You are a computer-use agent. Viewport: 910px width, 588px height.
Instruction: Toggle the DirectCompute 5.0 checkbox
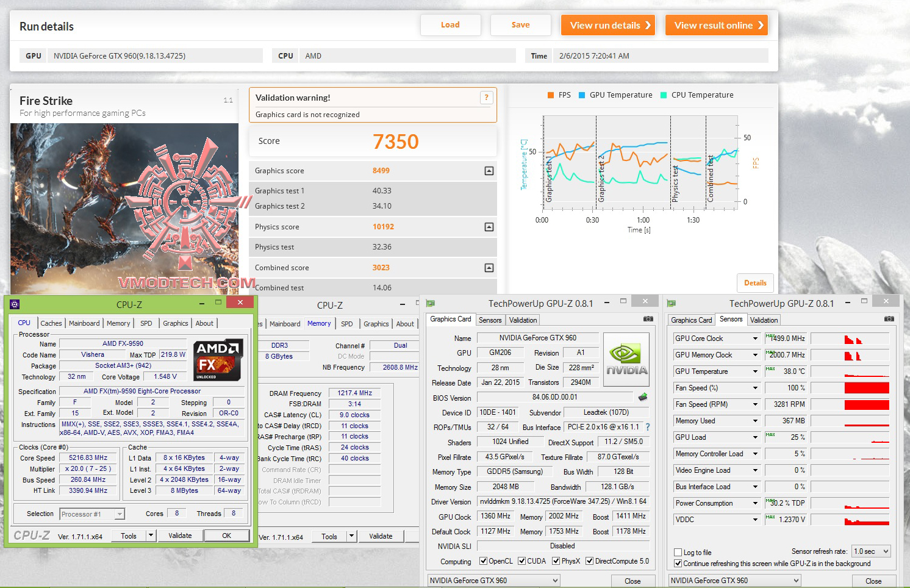coord(589,561)
